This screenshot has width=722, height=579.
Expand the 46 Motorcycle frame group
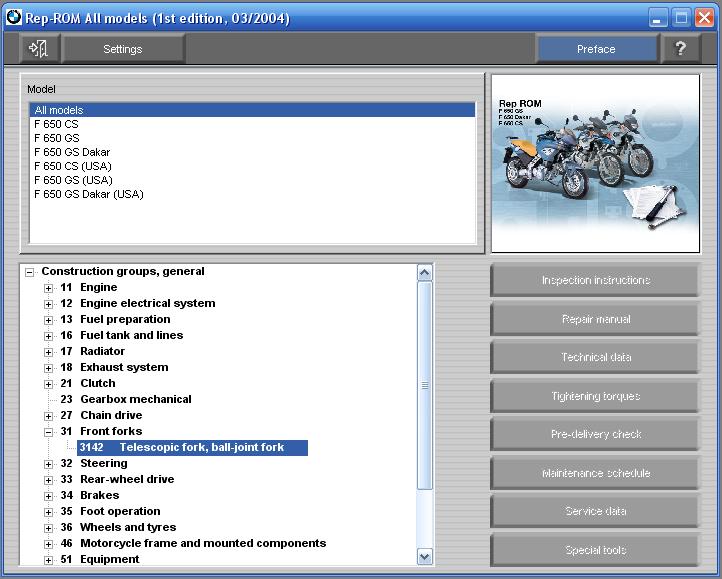pos(49,544)
